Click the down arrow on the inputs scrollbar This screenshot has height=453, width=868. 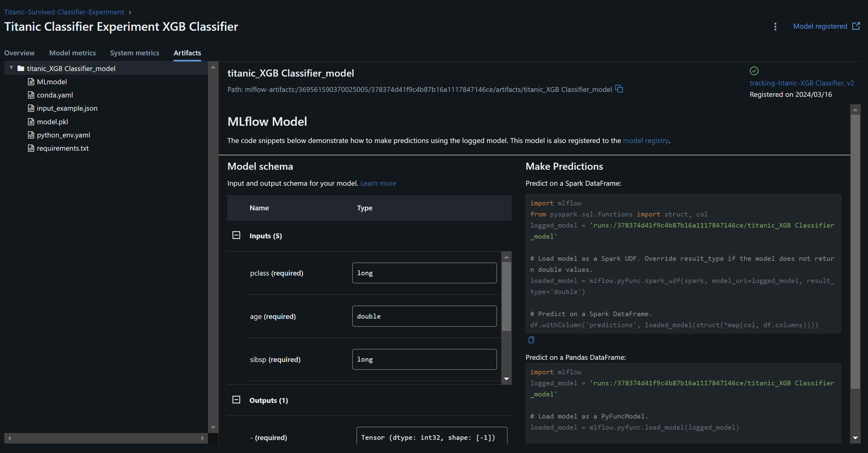tap(506, 379)
